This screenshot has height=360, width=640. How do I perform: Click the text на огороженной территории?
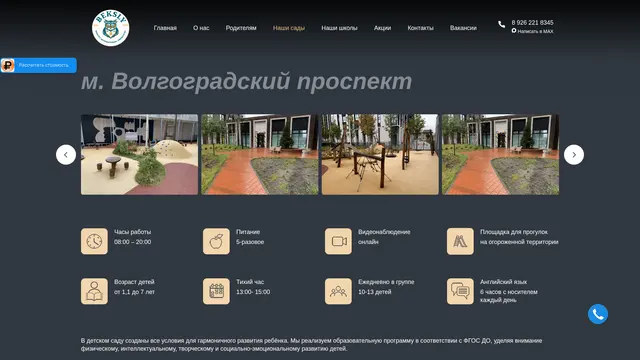coord(519,242)
